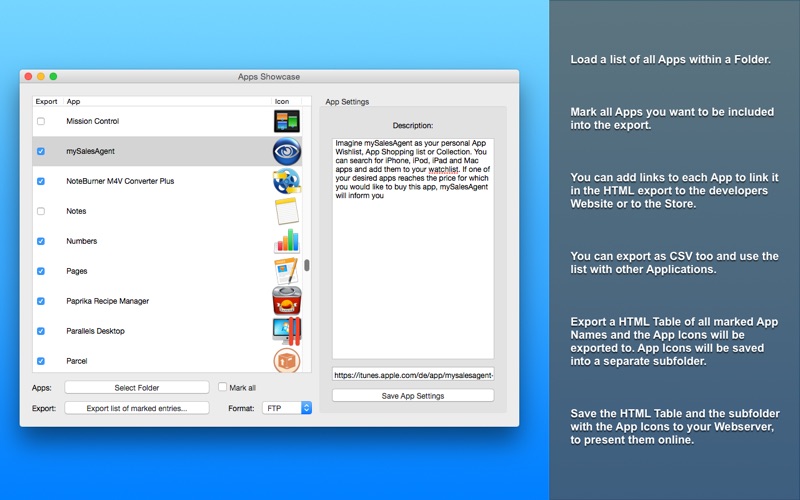Click the Parallels Desktop icon
The width and height of the screenshot is (800, 500).
287,331
